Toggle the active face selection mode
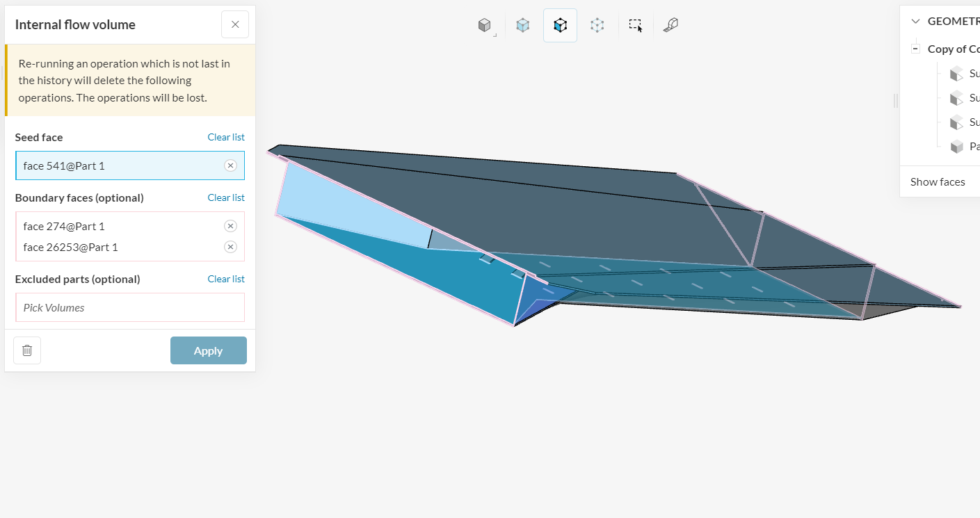The height and width of the screenshot is (518, 980). point(560,26)
